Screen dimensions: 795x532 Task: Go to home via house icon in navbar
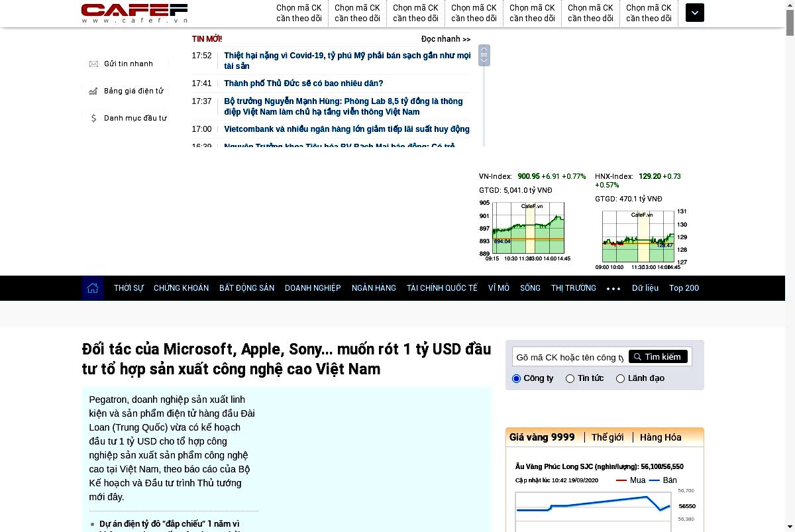coord(93,288)
